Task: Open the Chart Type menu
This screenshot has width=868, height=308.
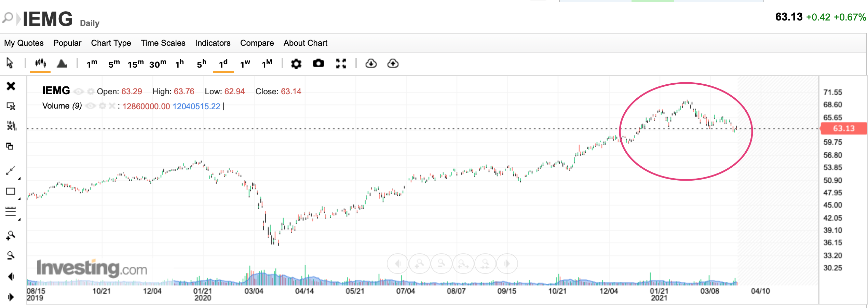Action: coord(111,43)
